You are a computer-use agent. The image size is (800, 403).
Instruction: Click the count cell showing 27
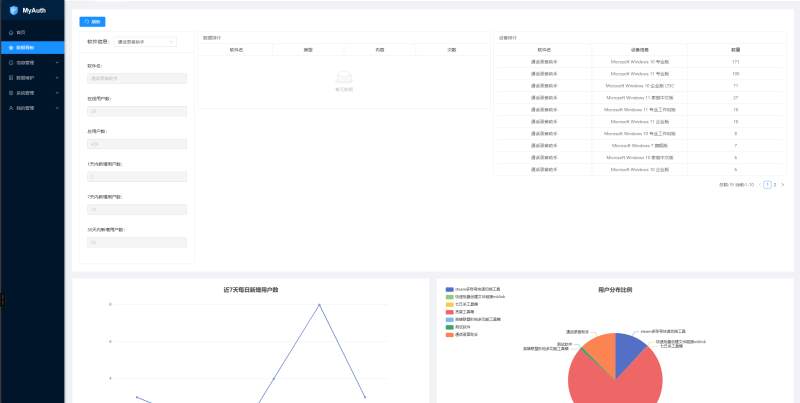coord(736,97)
